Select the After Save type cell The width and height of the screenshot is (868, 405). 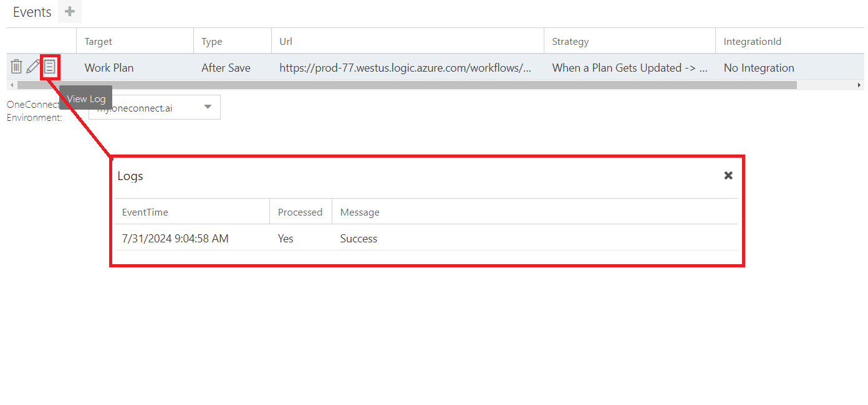click(x=226, y=67)
